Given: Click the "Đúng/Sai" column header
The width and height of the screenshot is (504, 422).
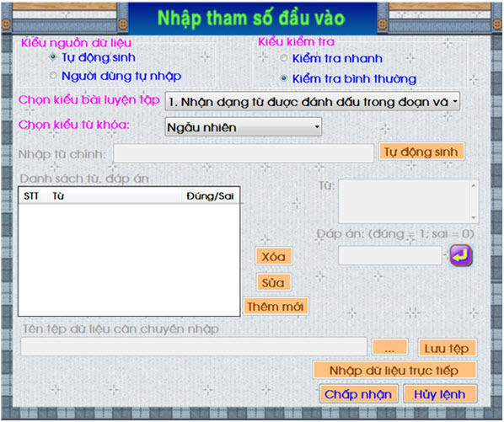Looking at the screenshot, I should click(211, 196).
